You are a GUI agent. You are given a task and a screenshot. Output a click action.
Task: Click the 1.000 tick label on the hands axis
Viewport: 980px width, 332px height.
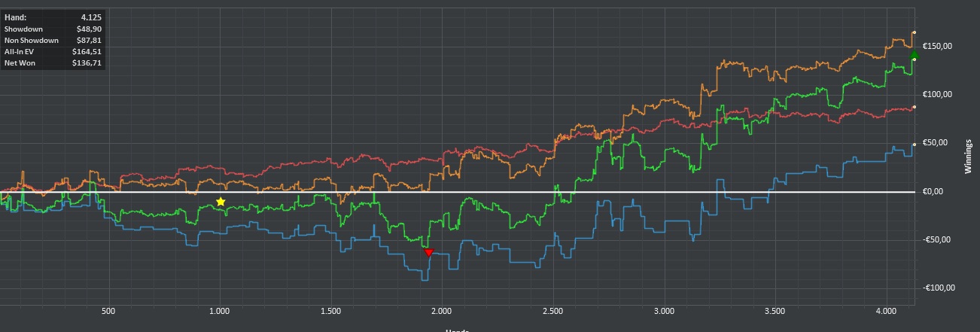219,310
